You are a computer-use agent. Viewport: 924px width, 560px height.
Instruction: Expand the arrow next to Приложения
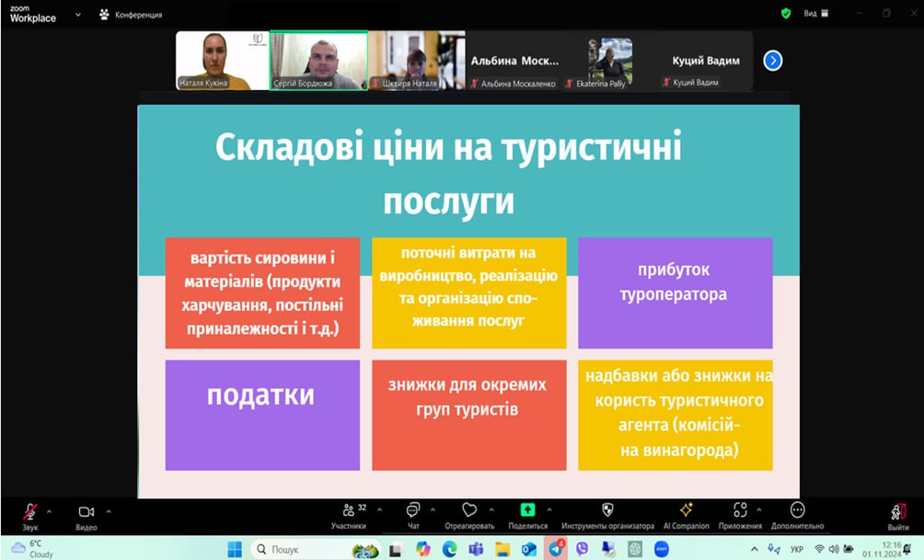click(759, 509)
